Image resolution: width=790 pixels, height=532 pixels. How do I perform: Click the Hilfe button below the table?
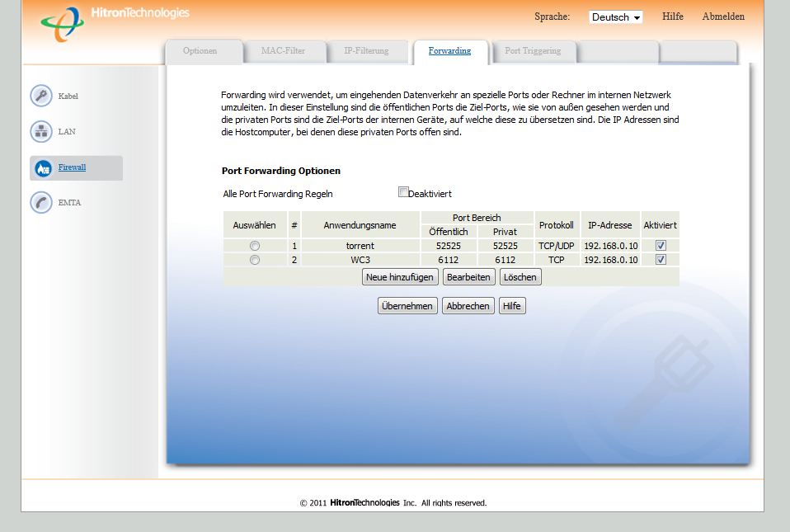tap(511, 306)
